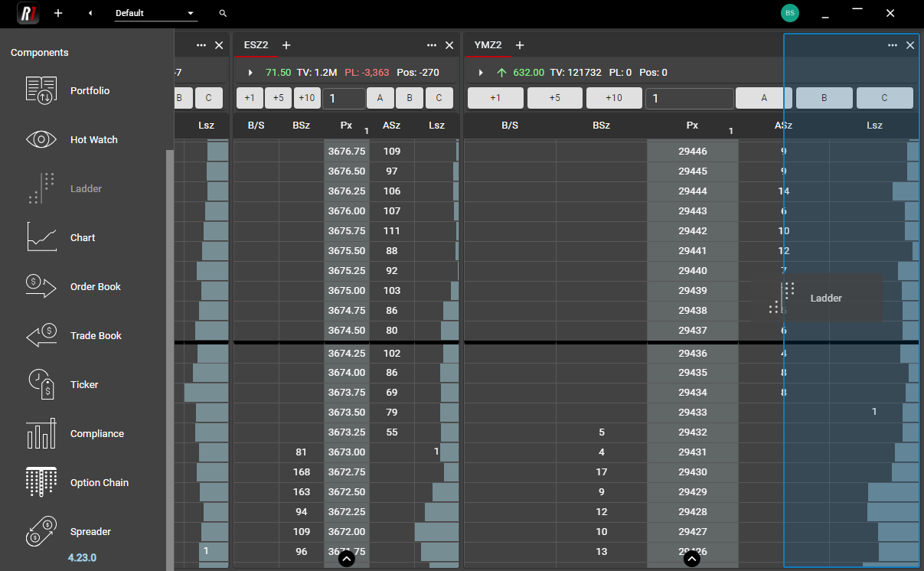924x571 pixels.
Task: Expand the YMZ2 info row arrow
Action: [481, 73]
